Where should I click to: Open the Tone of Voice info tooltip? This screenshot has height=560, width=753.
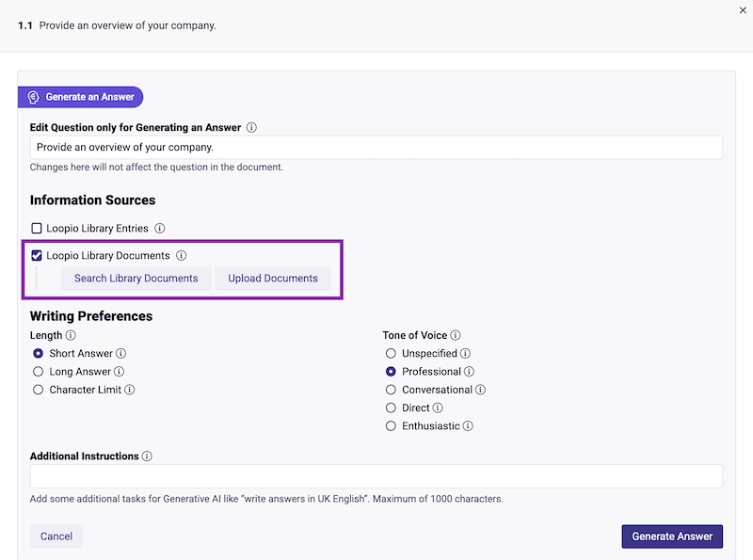456,335
